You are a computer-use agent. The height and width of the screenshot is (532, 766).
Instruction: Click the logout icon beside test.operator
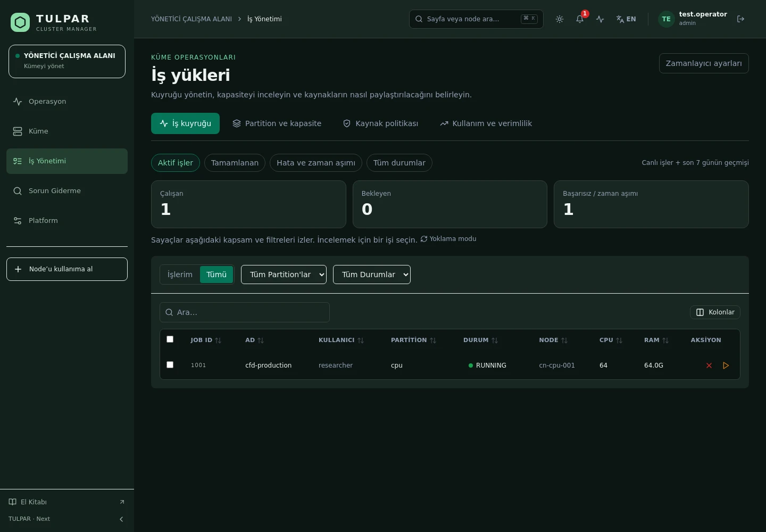click(740, 19)
